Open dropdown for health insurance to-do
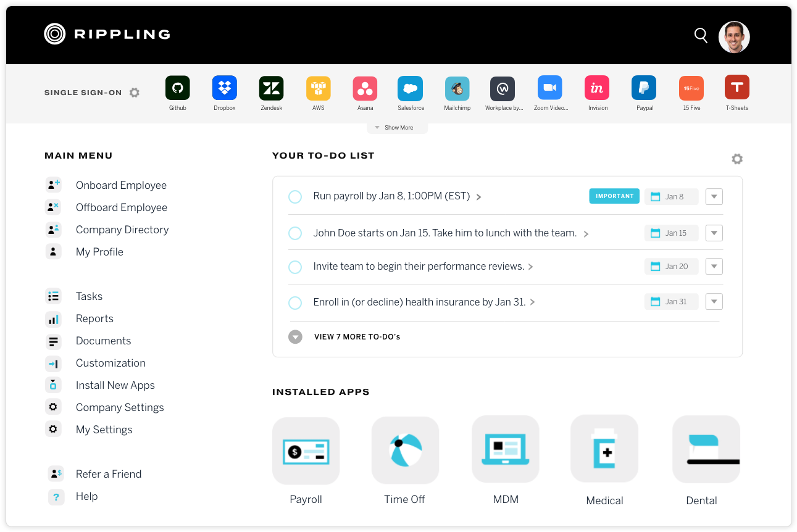 (x=714, y=301)
